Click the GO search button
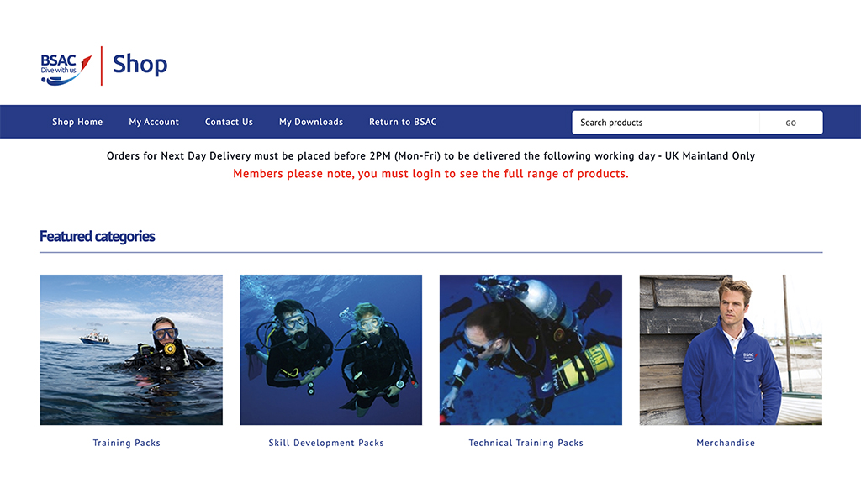 pos(790,123)
